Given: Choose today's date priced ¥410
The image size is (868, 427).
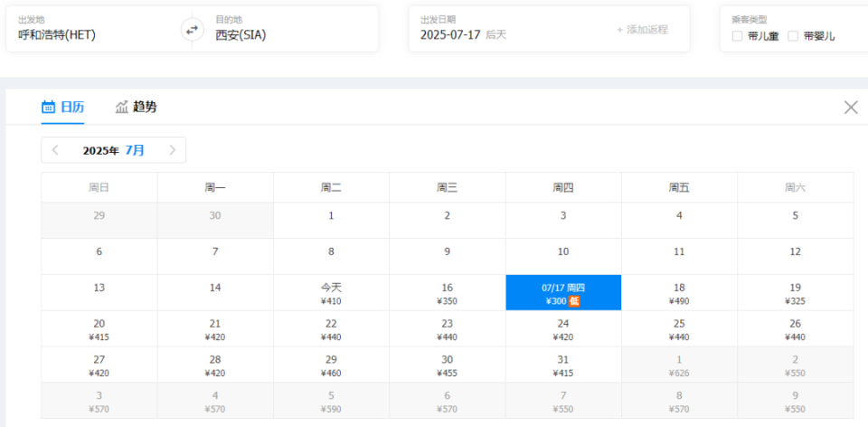Looking at the screenshot, I should [331, 293].
